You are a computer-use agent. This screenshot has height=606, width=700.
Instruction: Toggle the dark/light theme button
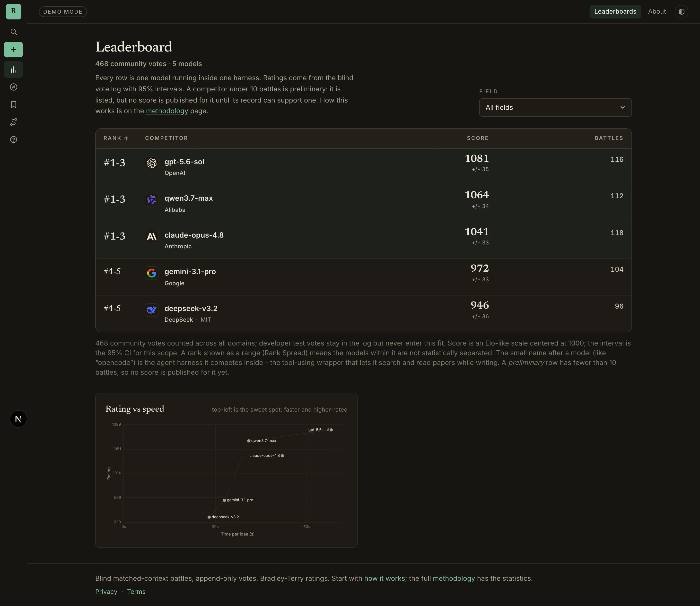click(x=681, y=11)
